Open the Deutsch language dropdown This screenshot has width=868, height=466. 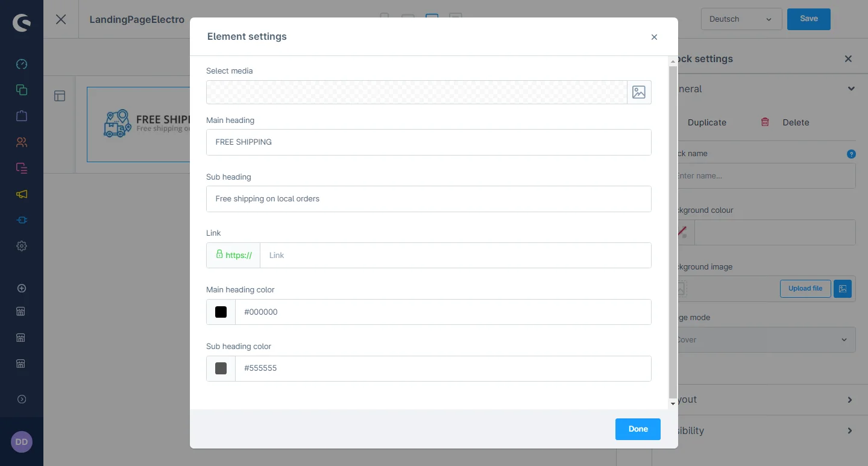[741, 19]
